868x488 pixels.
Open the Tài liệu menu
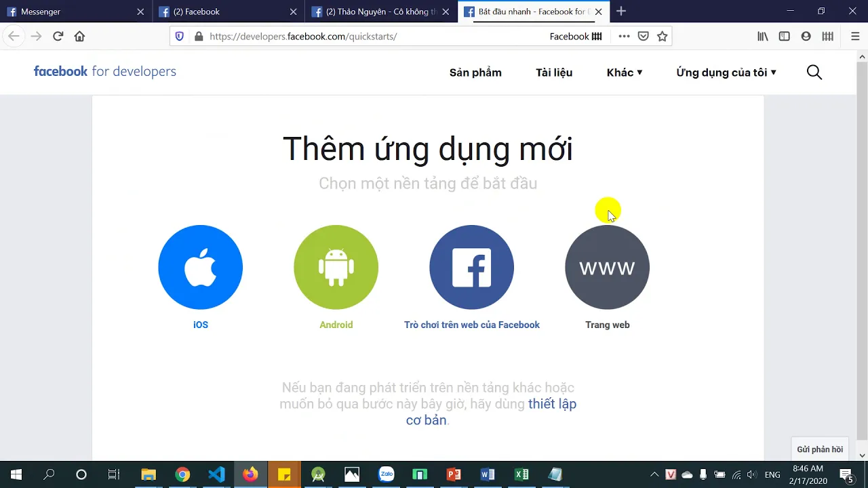[x=554, y=73]
